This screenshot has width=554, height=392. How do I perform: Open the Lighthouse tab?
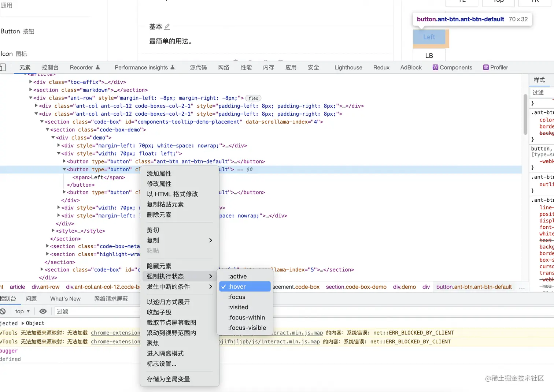(348, 67)
